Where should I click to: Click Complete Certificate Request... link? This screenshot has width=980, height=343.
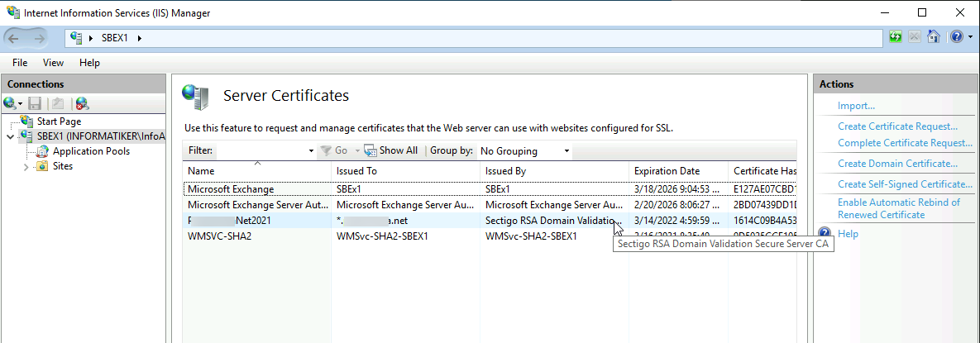905,143
